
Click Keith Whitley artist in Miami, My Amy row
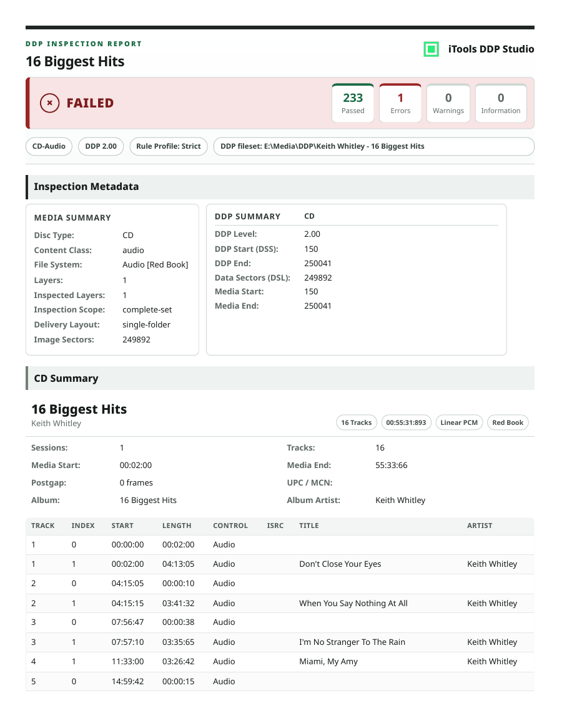tap(492, 662)
